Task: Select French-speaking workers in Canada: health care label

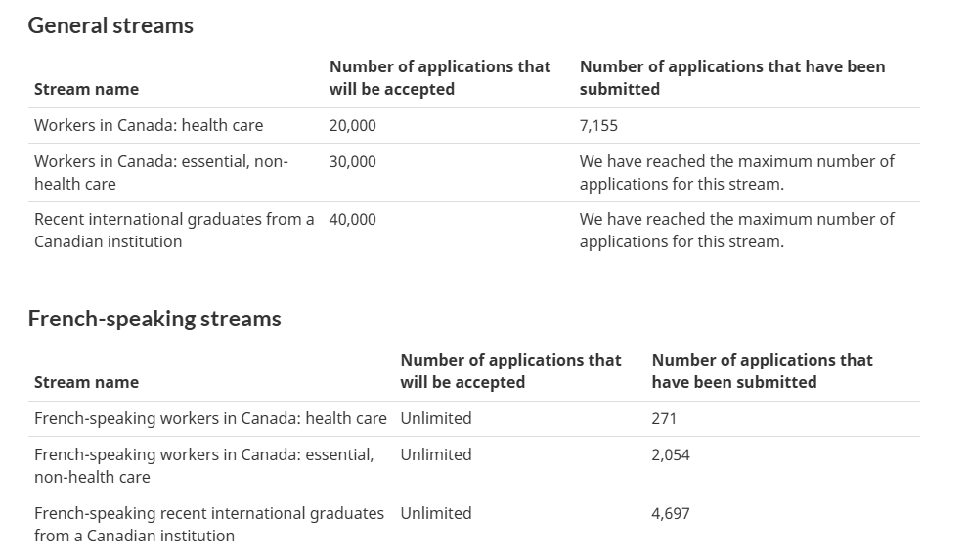Action: 210,419
